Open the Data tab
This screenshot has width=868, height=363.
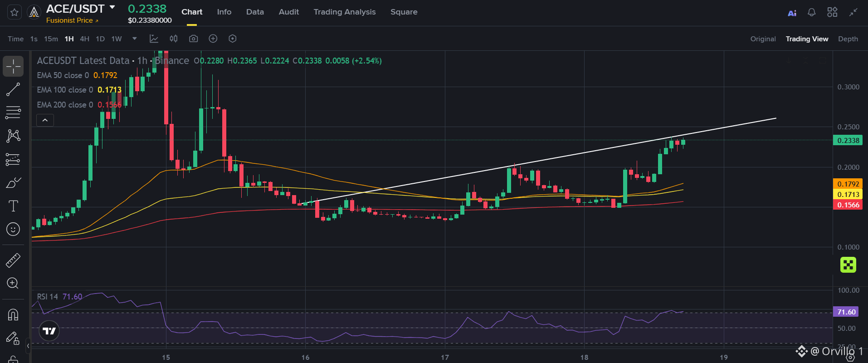point(255,12)
